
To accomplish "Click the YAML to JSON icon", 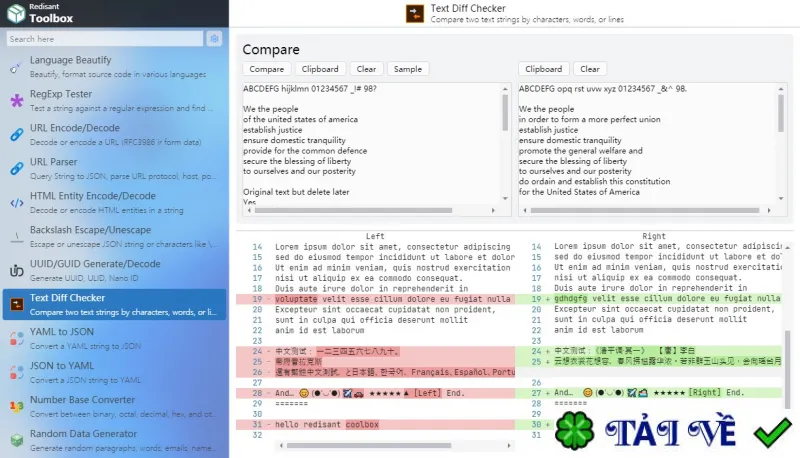I will pos(16,339).
